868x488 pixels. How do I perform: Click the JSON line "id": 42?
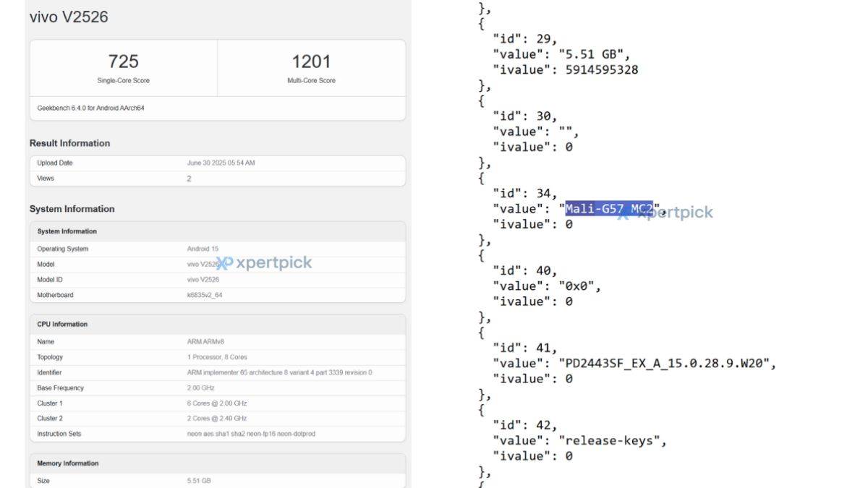525,425
